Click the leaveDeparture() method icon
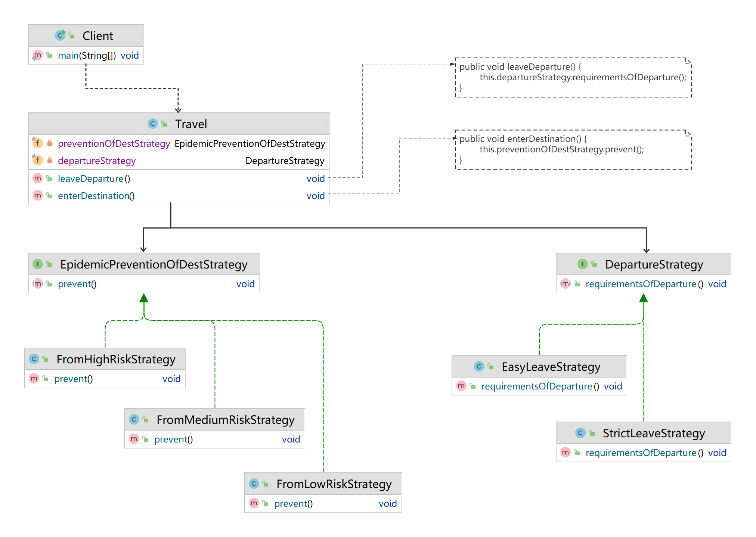 [37, 179]
